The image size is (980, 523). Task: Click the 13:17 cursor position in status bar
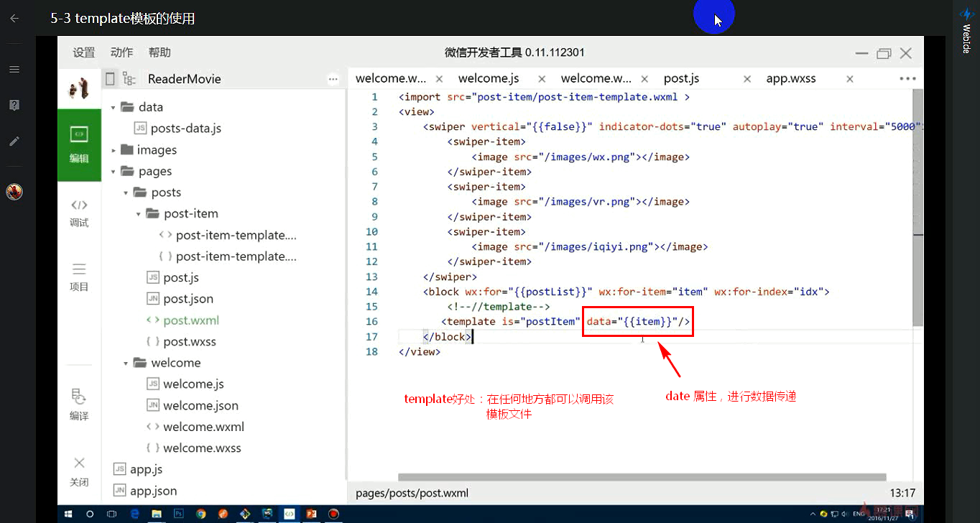pos(902,493)
